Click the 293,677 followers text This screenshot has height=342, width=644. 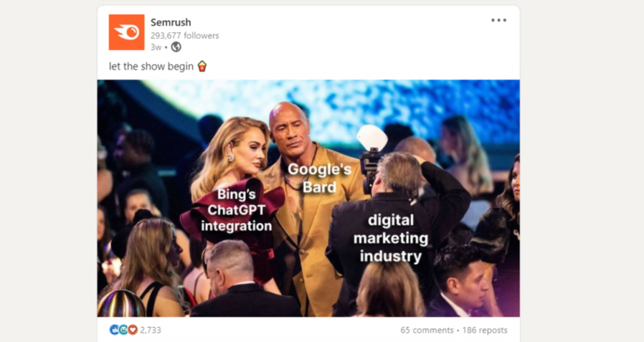coord(184,36)
